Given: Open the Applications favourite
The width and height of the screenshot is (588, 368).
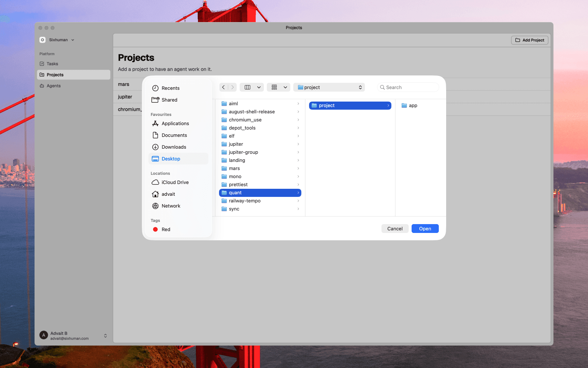Looking at the screenshot, I should click(175, 123).
